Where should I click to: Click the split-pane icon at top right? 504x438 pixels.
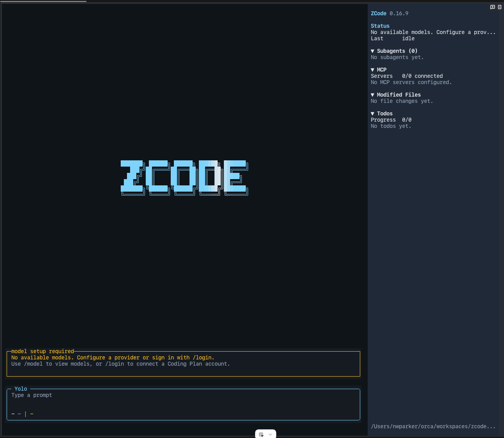[x=500, y=7]
